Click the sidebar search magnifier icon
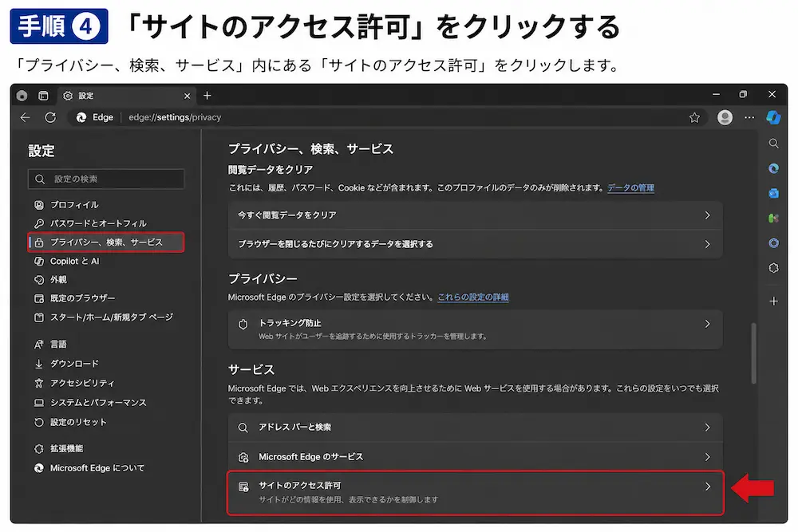The image size is (798, 532). click(773, 144)
